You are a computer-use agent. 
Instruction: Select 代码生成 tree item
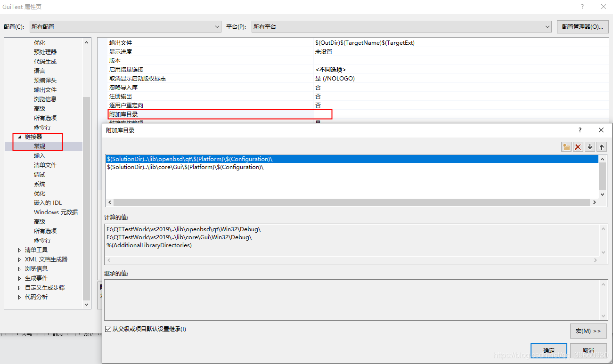pos(45,62)
